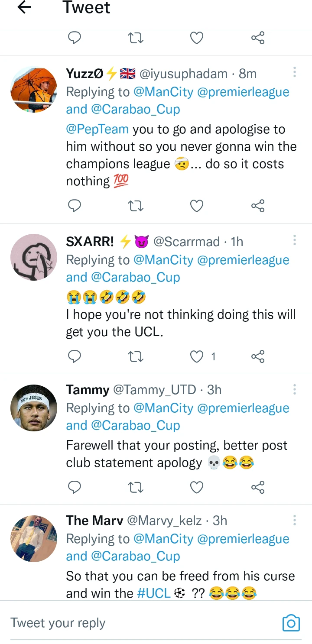Open the #UCL hashtag link
Image resolution: width=312 pixels, height=644 pixels.
[x=153, y=593]
